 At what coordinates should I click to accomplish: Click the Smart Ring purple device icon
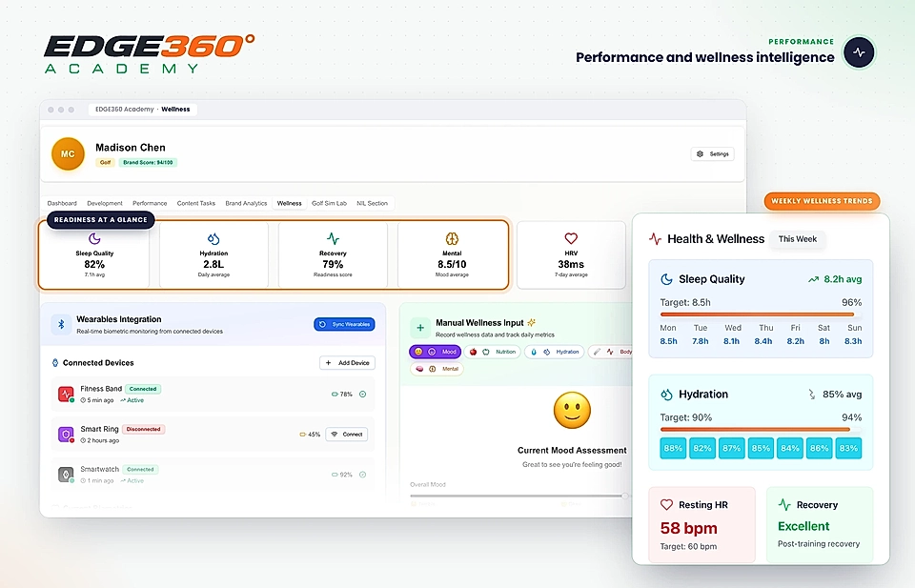tap(66, 434)
